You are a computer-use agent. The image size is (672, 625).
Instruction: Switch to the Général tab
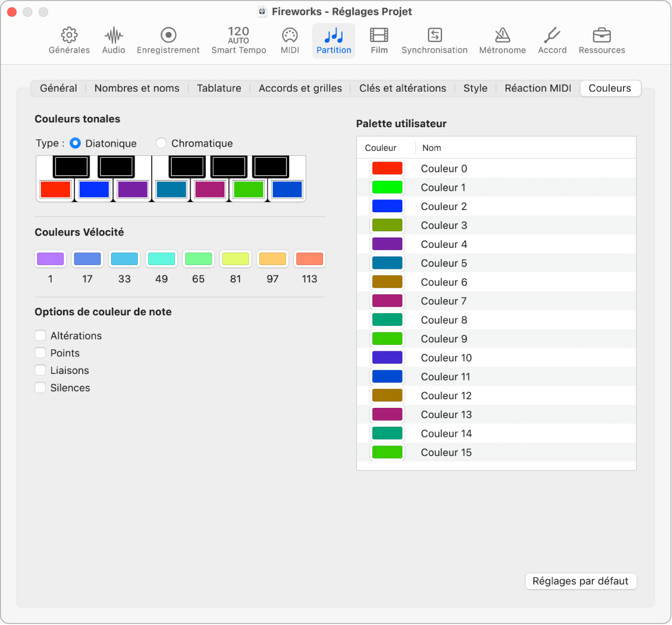[58, 88]
